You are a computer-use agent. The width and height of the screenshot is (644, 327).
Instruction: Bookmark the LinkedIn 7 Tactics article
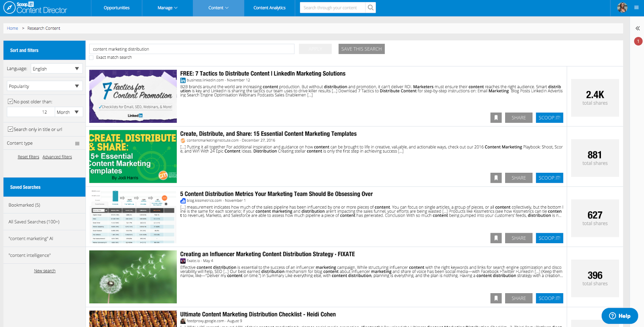click(x=496, y=118)
